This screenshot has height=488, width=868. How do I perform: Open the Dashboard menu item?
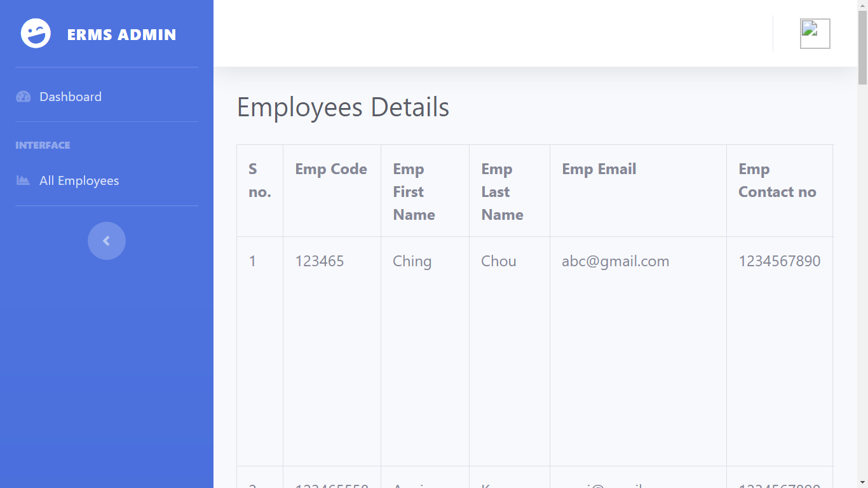(x=70, y=96)
